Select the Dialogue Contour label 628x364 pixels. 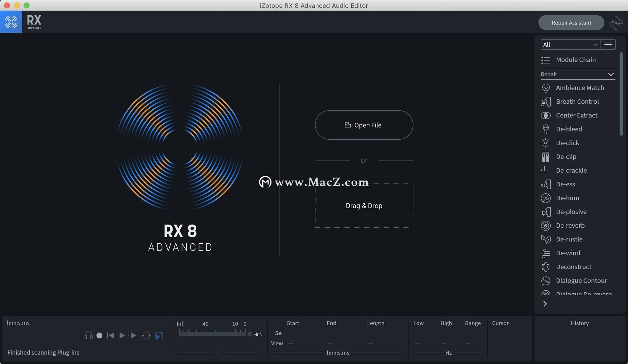582,280
